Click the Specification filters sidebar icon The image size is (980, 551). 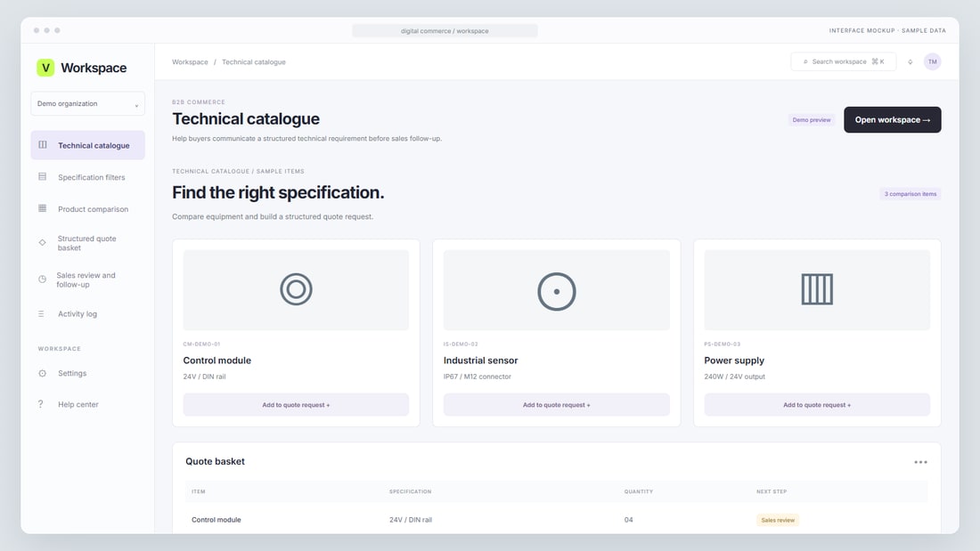click(x=43, y=177)
